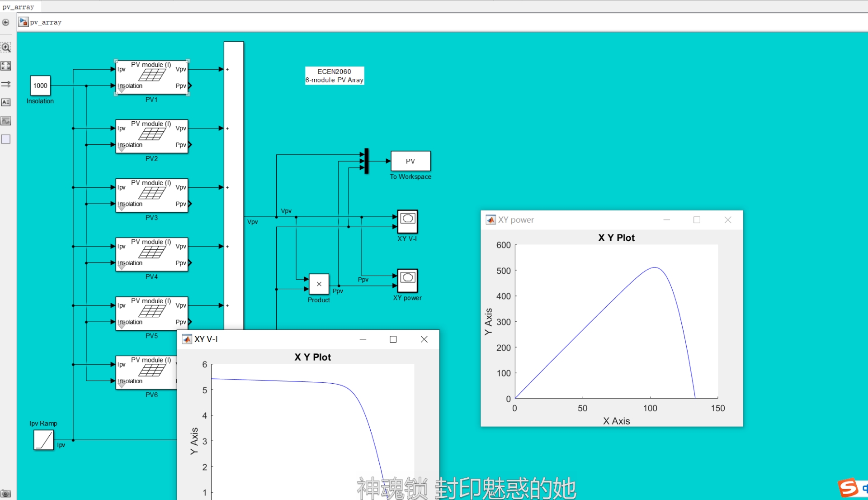Image resolution: width=868 pixels, height=500 pixels.
Task: Click the Sogou input method tray icon
Action: click(848, 488)
